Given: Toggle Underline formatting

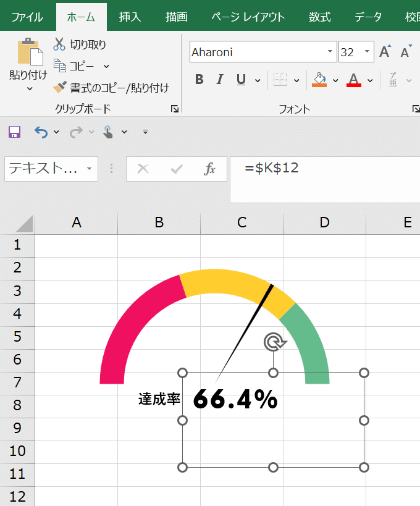Looking at the screenshot, I should tap(241, 79).
